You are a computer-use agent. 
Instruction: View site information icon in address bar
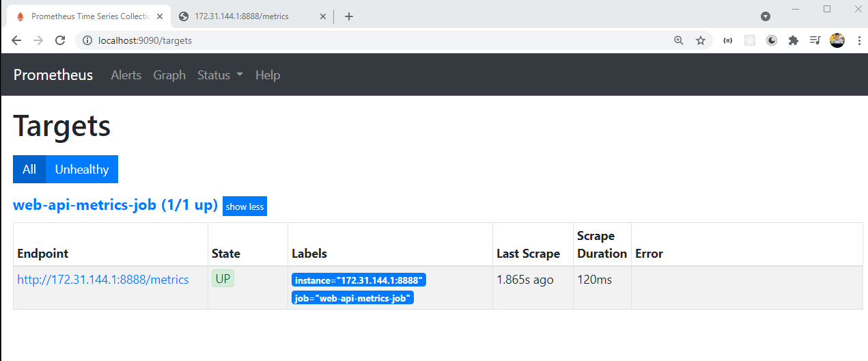[x=87, y=40]
